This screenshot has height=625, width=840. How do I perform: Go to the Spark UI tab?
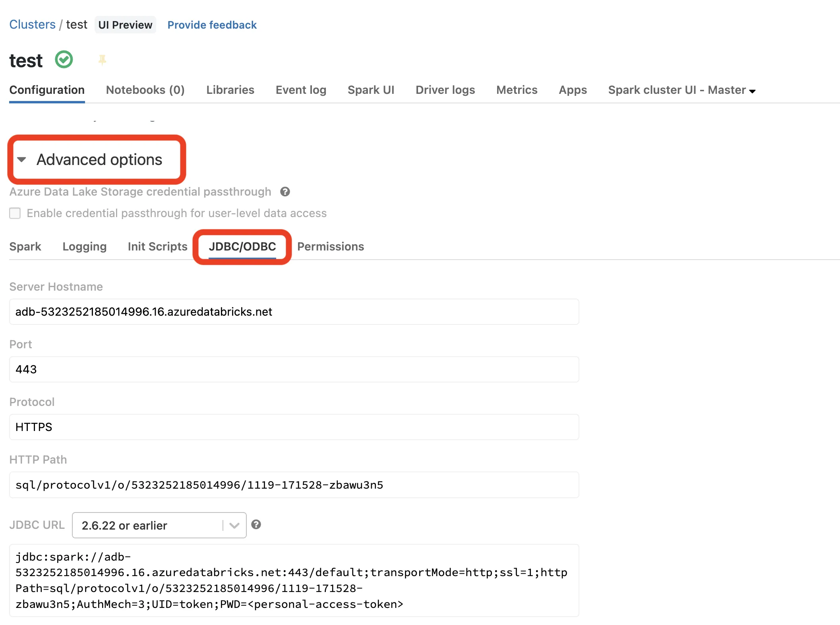371,90
